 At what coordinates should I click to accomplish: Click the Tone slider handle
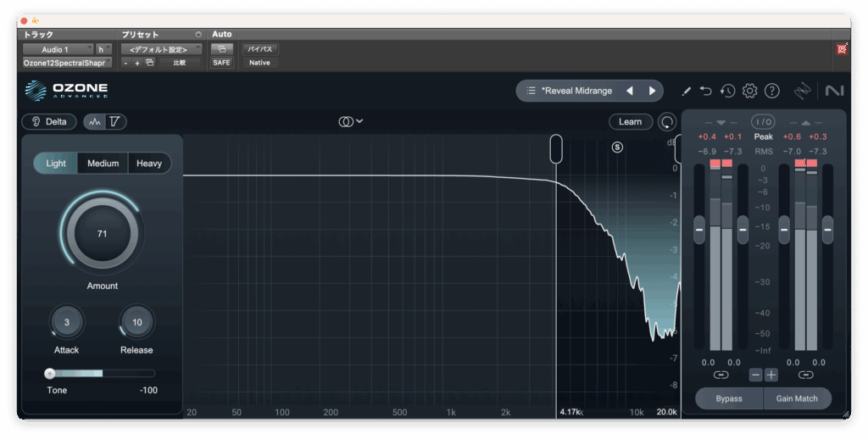(50, 373)
